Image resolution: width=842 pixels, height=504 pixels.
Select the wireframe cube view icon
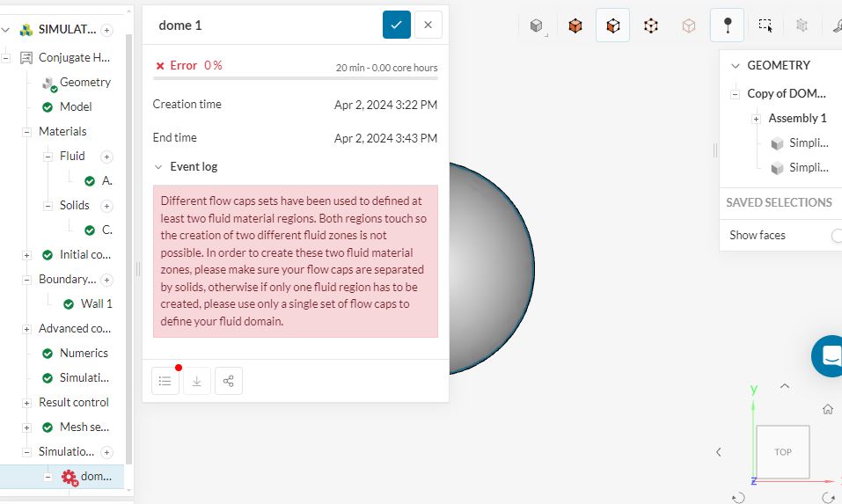coord(651,26)
